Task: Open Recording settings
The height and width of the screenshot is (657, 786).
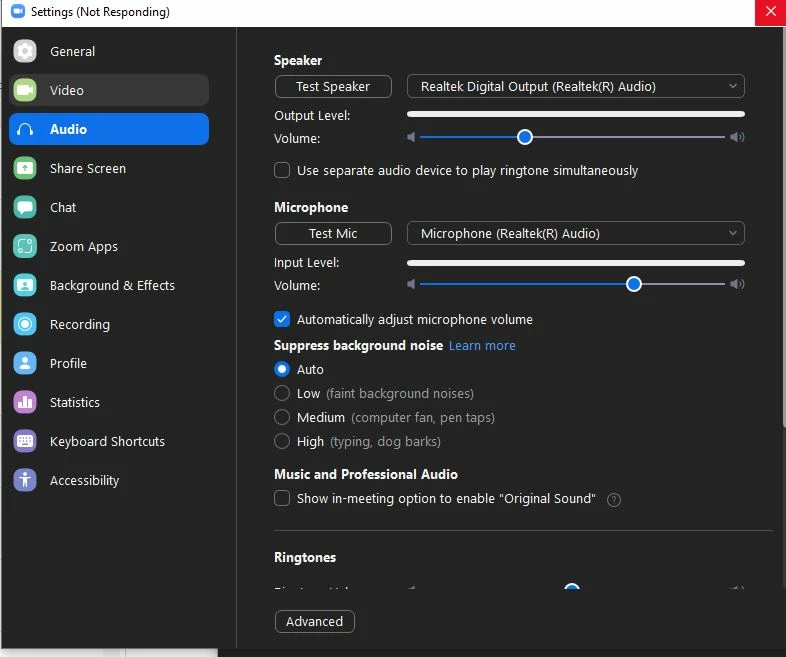Action: 109,324
